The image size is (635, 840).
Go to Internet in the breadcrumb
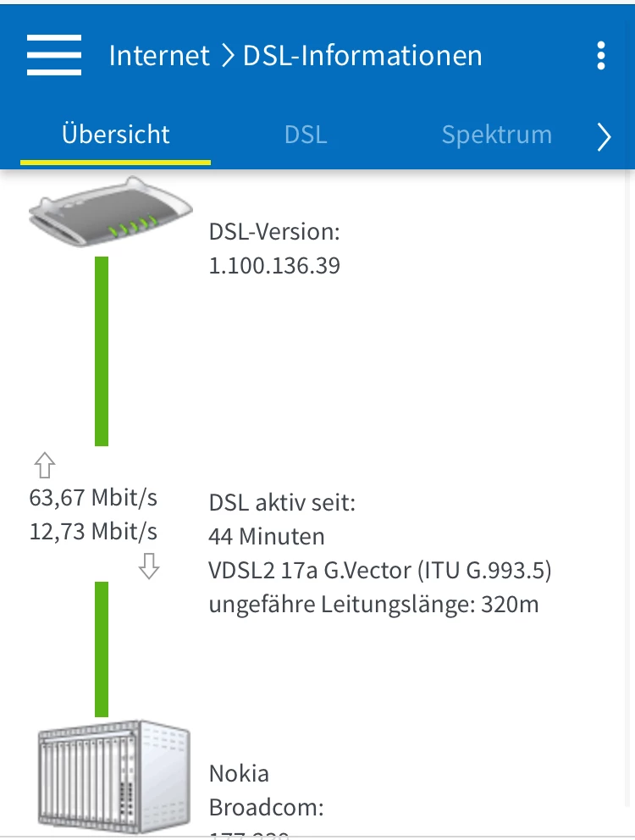tap(159, 56)
